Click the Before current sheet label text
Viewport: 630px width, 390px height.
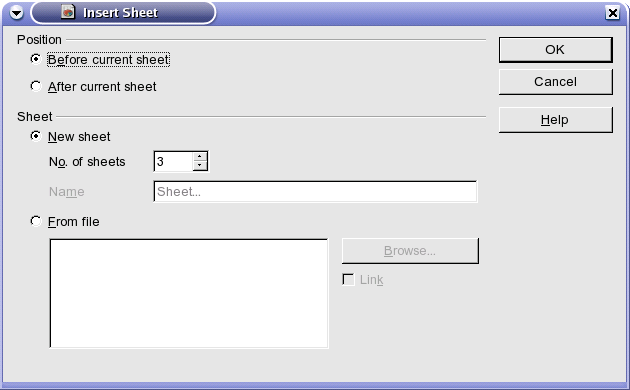tap(108, 59)
